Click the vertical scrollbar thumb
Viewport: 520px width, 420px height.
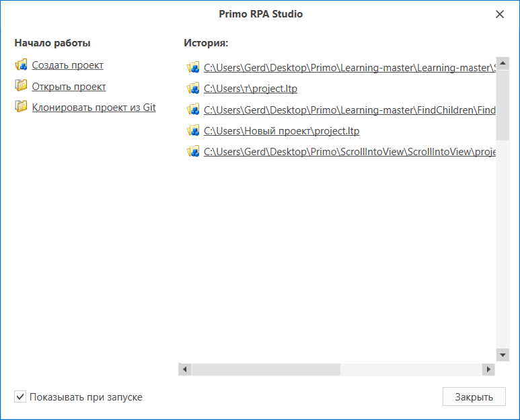503,105
